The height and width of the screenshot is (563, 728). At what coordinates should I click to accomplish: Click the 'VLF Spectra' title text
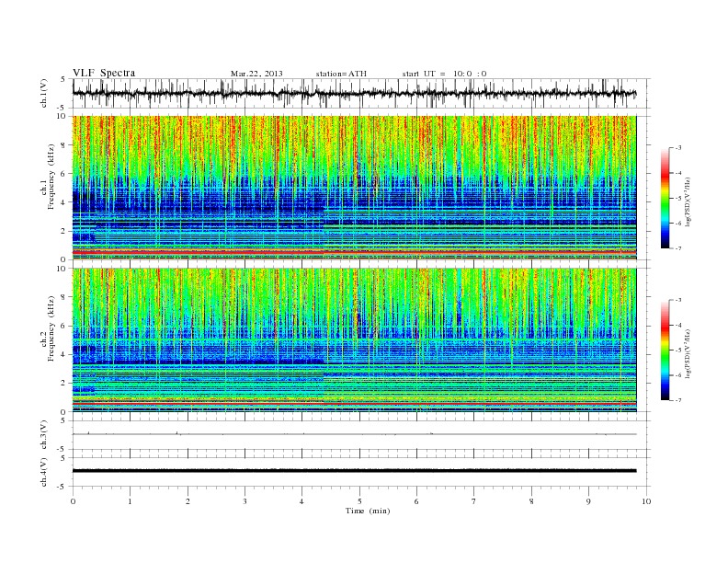pyautogui.click(x=104, y=73)
